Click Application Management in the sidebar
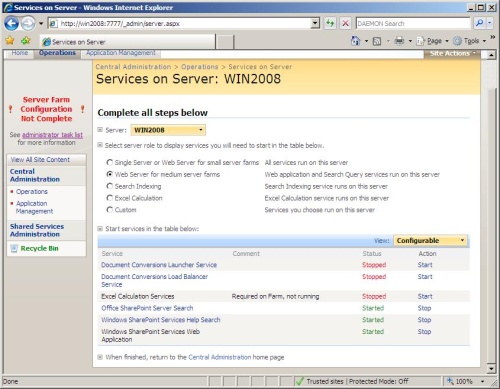The image size is (500, 389). coord(34,207)
